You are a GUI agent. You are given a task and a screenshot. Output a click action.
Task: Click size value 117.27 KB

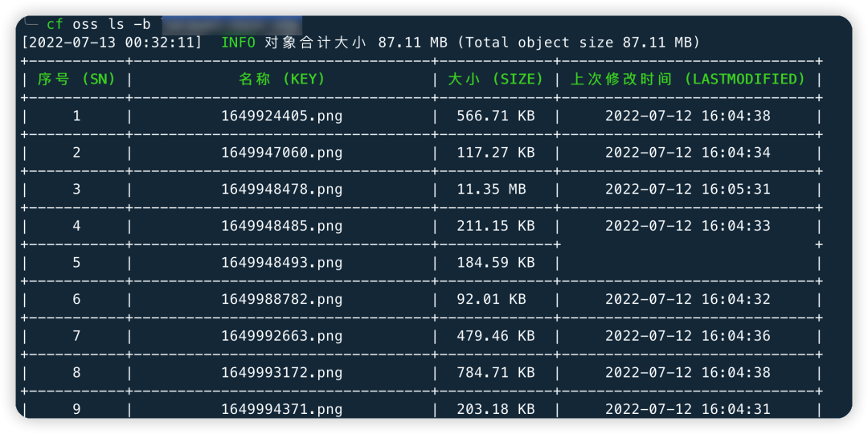click(495, 153)
